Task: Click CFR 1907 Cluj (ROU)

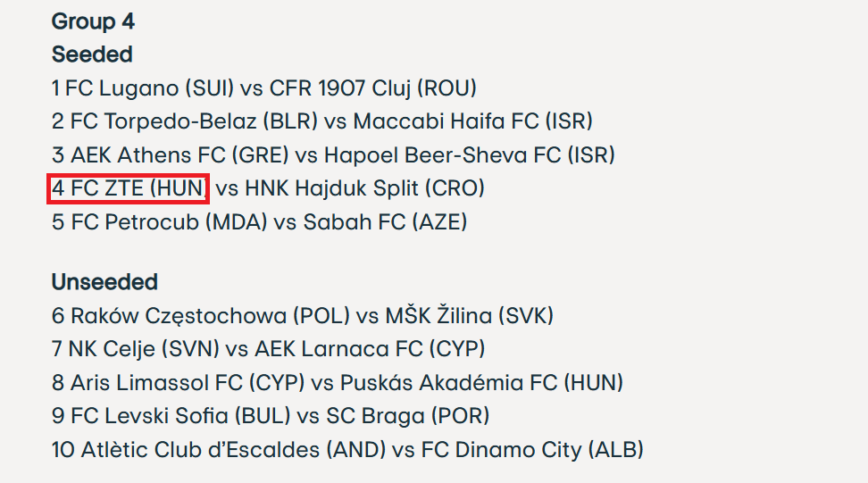Action: click(x=373, y=88)
